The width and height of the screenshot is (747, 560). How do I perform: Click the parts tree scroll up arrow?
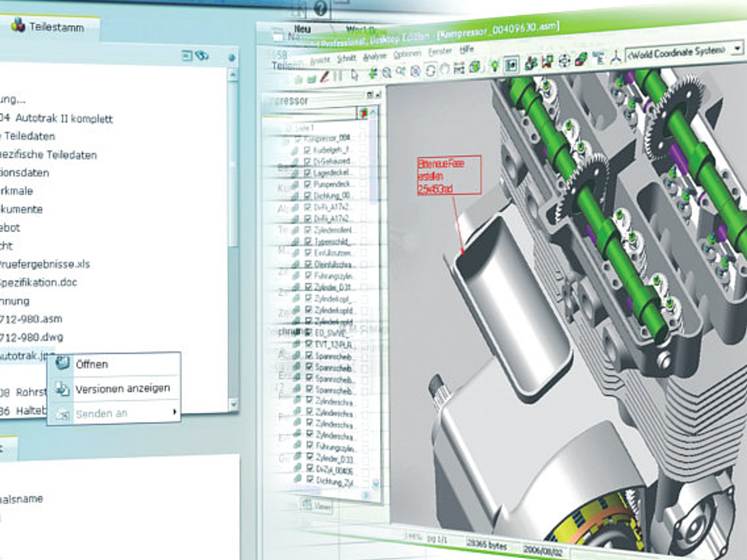373,112
